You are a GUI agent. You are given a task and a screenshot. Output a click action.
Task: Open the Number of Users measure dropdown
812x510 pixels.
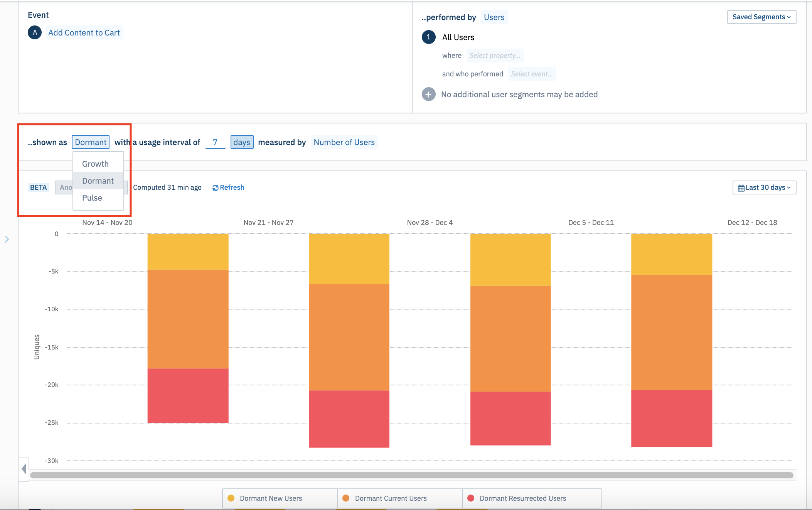coord(344,142)
